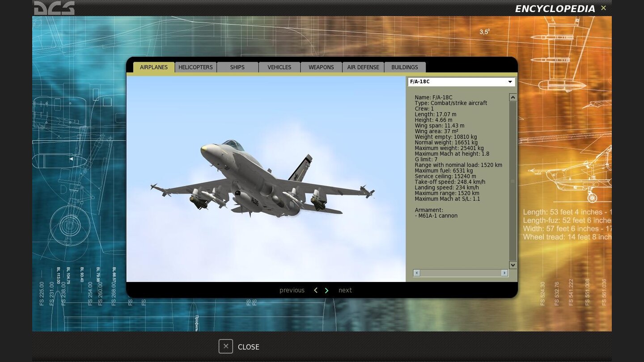
Task: Click 'Wing area: 37 m²' line
Action: 436,131
